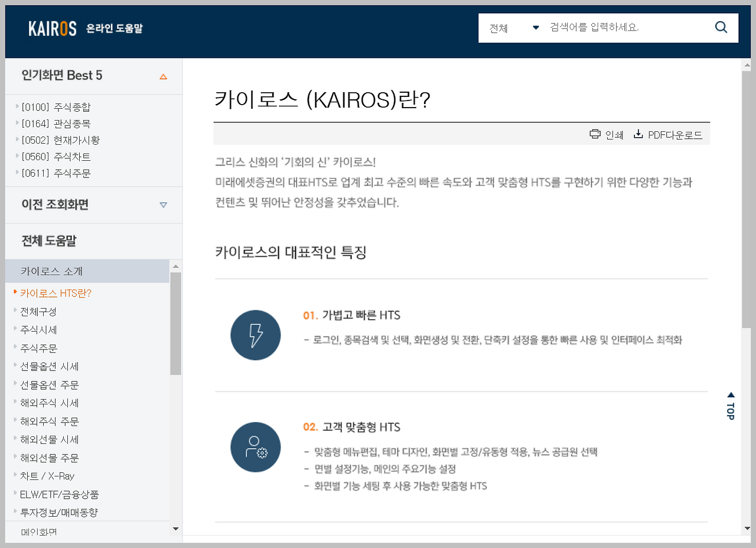
Task: Open the 주식주문 topic in the help tree
Action: pyautogui.click(x=38, y=348)
